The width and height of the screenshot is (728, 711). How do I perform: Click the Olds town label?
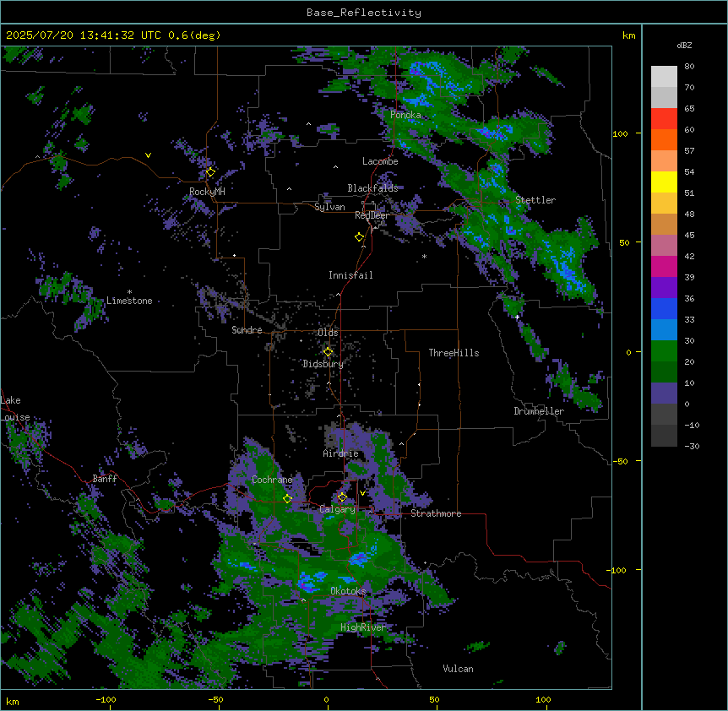pos(328,333)
